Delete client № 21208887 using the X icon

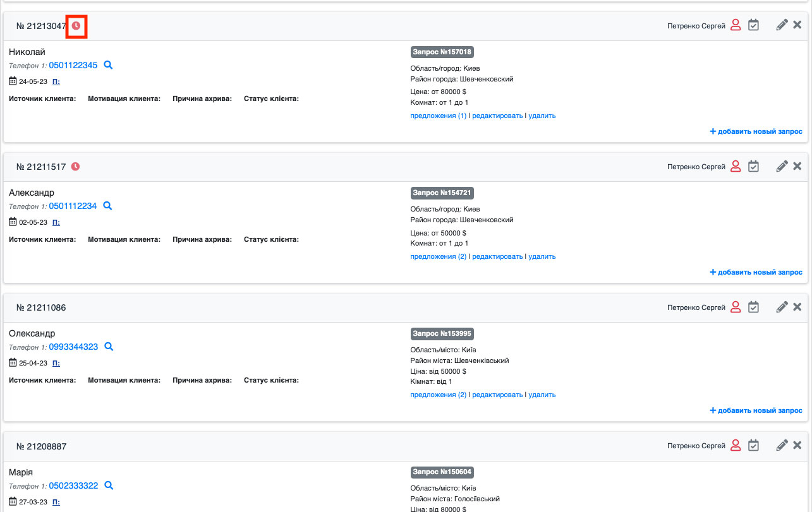pos(797,445)
